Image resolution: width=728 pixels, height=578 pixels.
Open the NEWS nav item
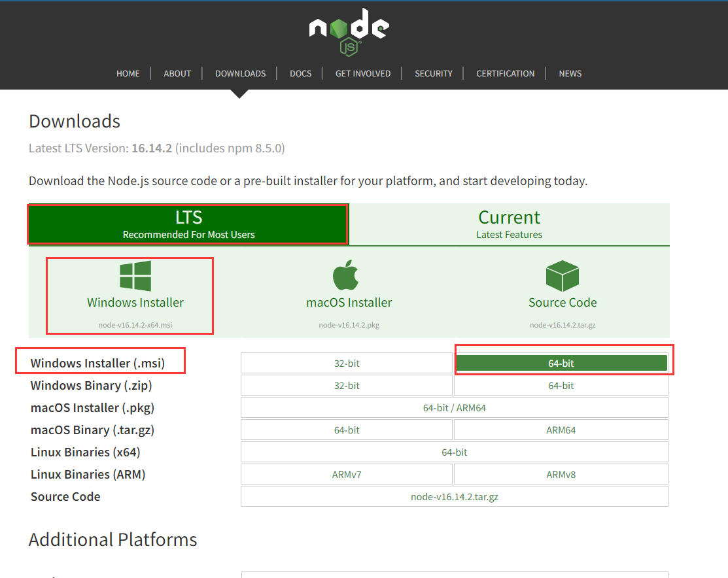(x=570, y=73)
